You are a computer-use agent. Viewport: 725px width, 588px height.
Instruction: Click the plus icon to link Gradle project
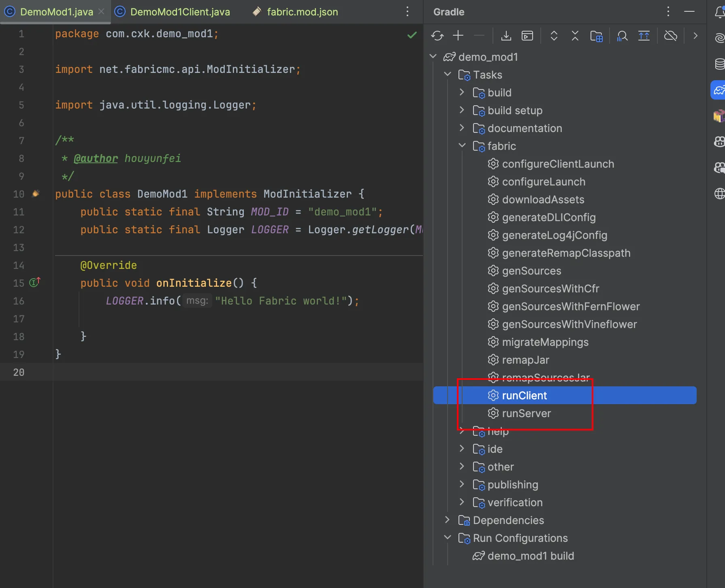coord(458,36)
